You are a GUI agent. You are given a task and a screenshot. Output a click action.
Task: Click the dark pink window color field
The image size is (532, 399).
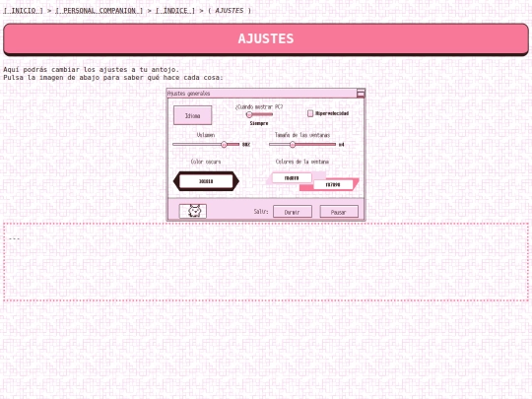tap(333, 184)
